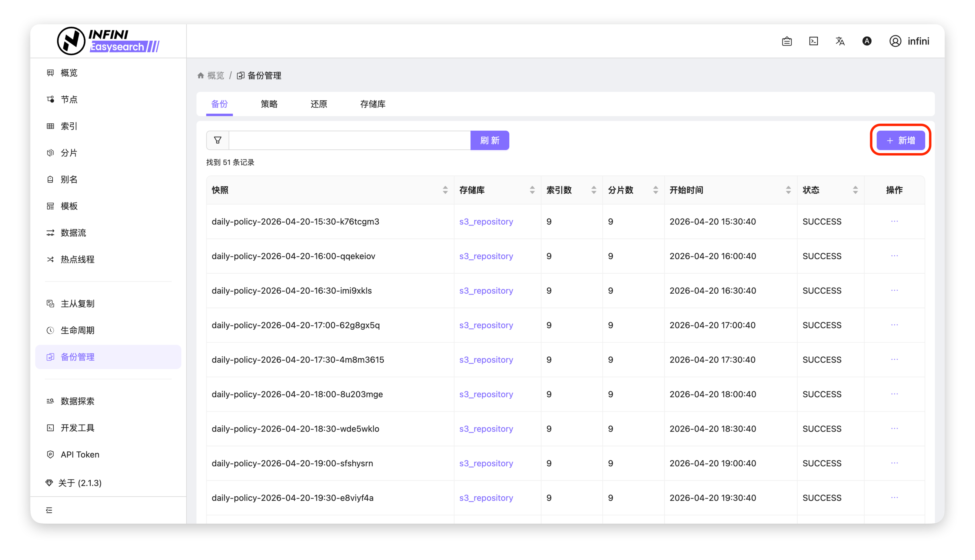Screen dimensions: 975x560
Task: Open actions menu for k76tcgm3 snapshot
Action: (894, 222)
